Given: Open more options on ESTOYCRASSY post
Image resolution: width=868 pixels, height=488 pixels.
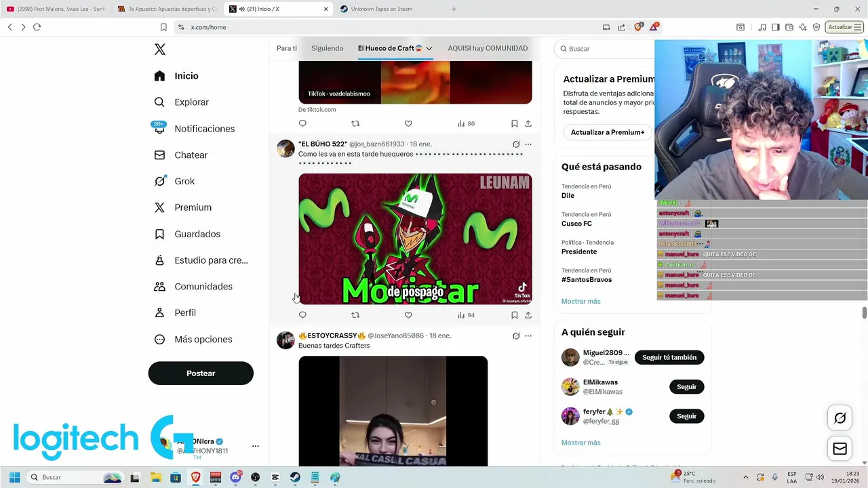Looking at the screenshot, I should 528,335.
